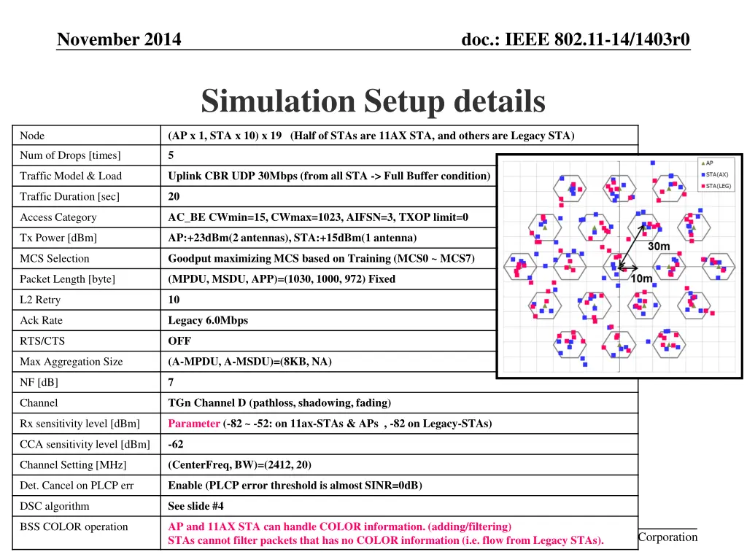Image resolution: width=747 pixels, height=560 pixels.
Task: Click the 'AP' legend entry
Action: pyautogui.click(x=708, y=163)
